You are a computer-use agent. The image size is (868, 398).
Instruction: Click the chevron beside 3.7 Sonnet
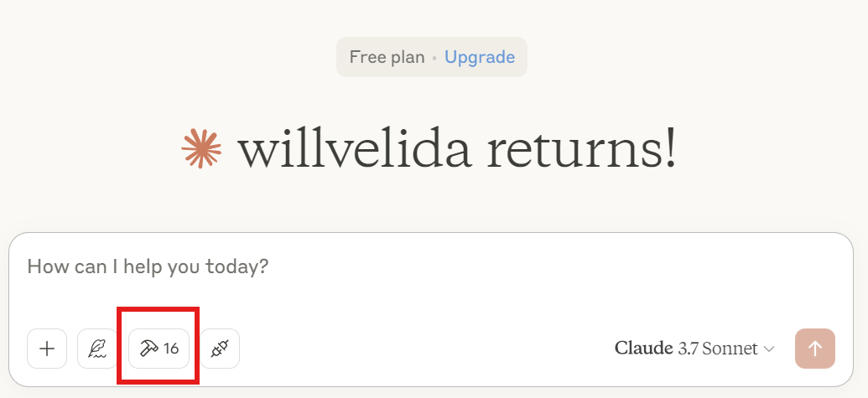point(769,349)
